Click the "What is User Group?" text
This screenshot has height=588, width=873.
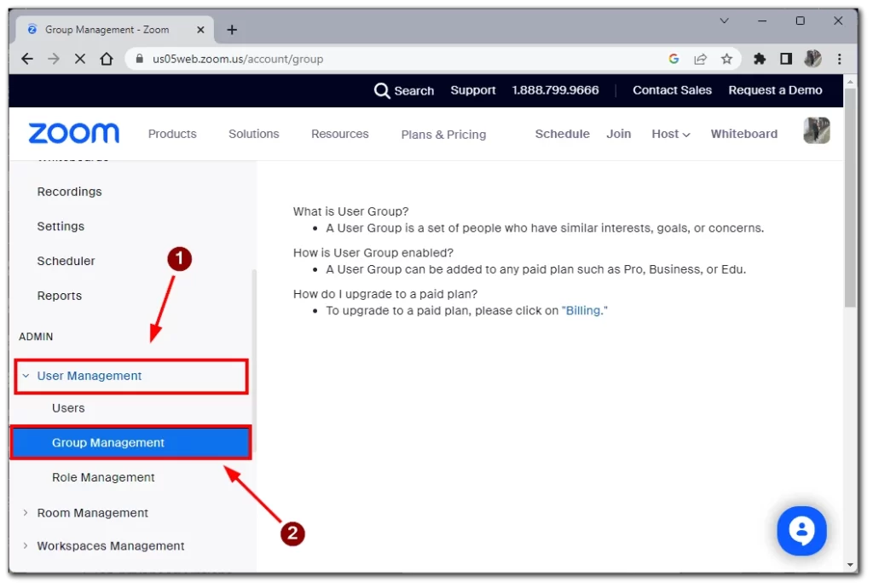pyautogui.click(x=350, y=211)
